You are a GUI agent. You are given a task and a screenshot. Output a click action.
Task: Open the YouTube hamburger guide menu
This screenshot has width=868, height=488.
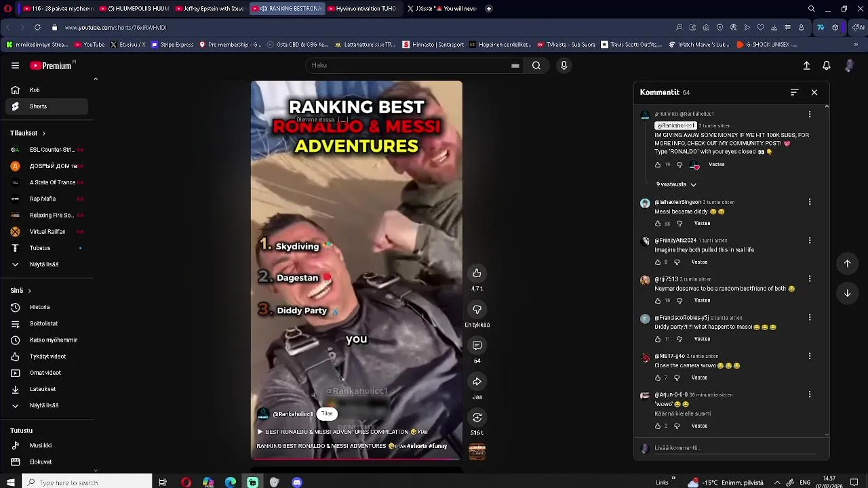15,66
